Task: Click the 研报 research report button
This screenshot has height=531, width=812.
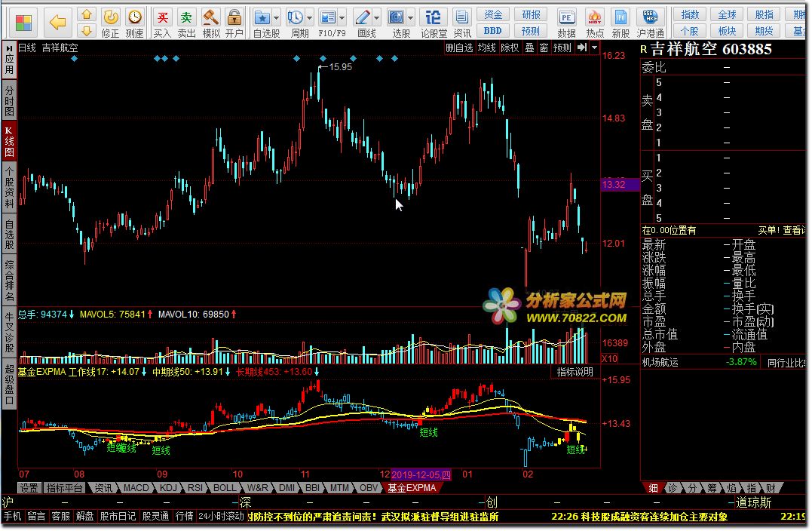Action: pos(531,14)
